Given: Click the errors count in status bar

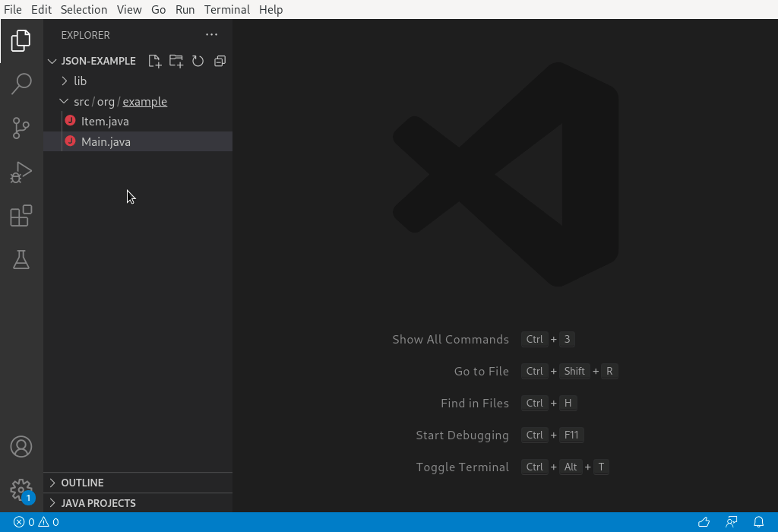Looking at the screenshot, I should pyautogui.click(x=24, y=522).
